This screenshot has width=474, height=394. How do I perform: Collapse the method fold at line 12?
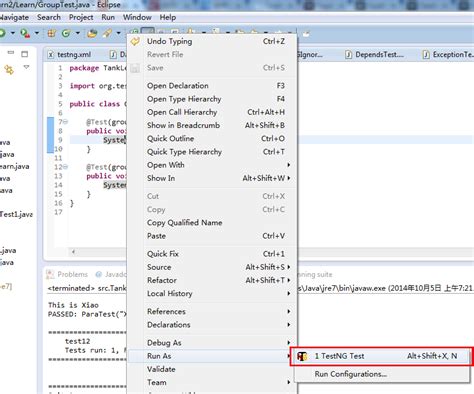[x=66, y=167]
